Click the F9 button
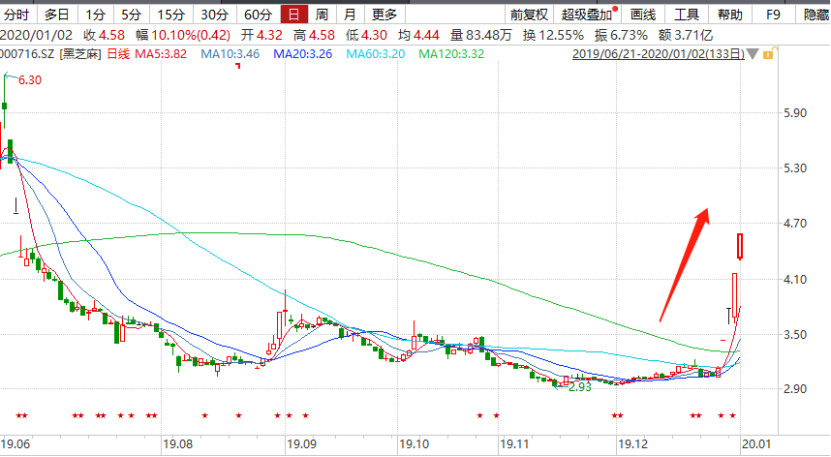Screen dimensions: 831x457 pyautogui.click(x=773, y=14)
